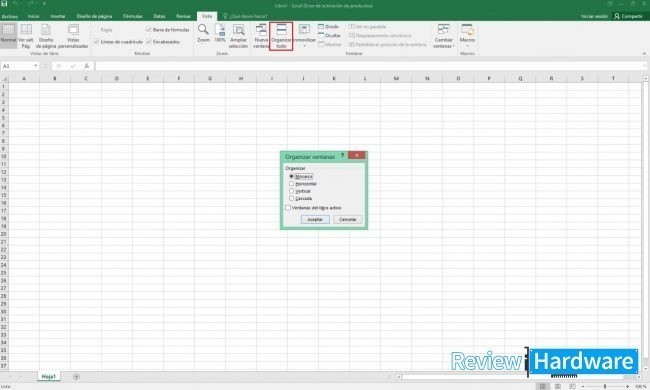Click the Macros button
Image resolution: width=650 pixels, height=390 pixels.
[x=467, y=36]
